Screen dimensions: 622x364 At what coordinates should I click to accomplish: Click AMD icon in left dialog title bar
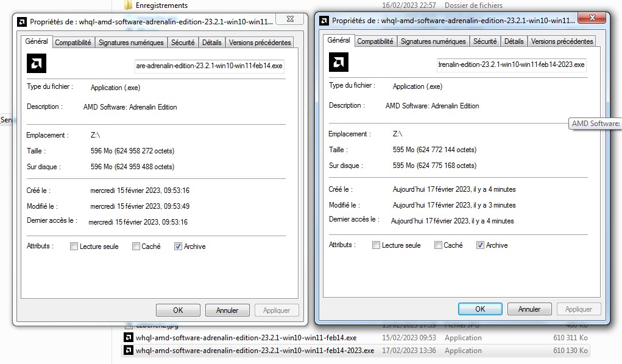(22, 22)
